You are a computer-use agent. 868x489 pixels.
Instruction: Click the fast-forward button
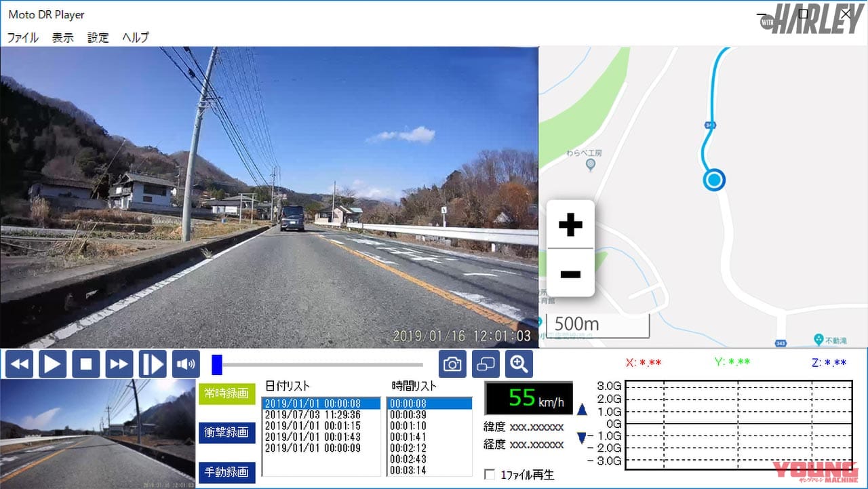pyautogui.click(x=119, y=364)
